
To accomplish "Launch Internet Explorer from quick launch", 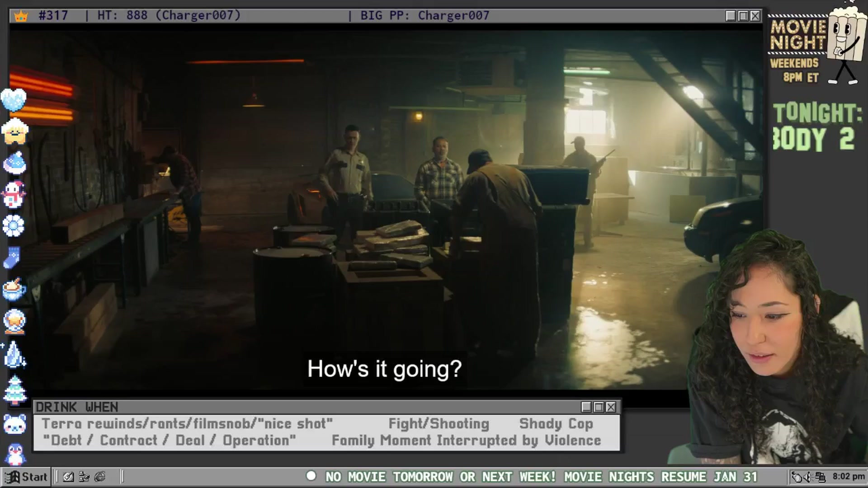I will pos(100,477).
